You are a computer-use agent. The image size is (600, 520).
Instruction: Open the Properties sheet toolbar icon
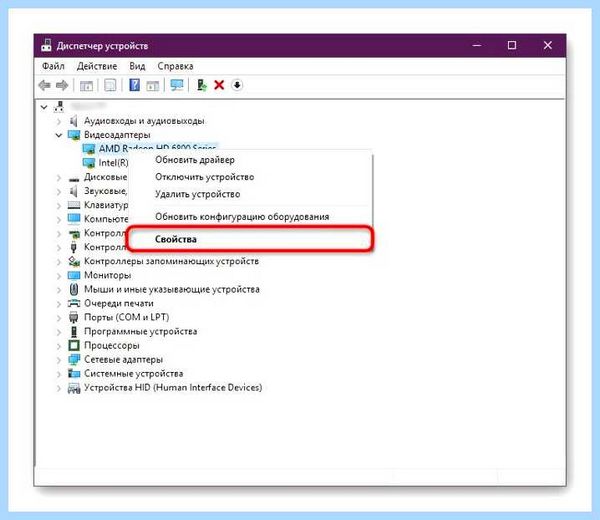110,85
